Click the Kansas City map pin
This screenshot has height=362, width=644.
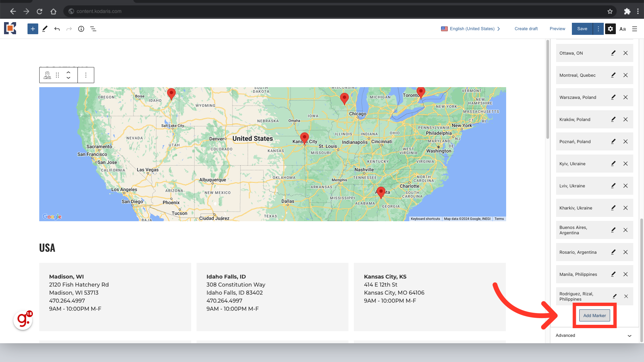304,137
